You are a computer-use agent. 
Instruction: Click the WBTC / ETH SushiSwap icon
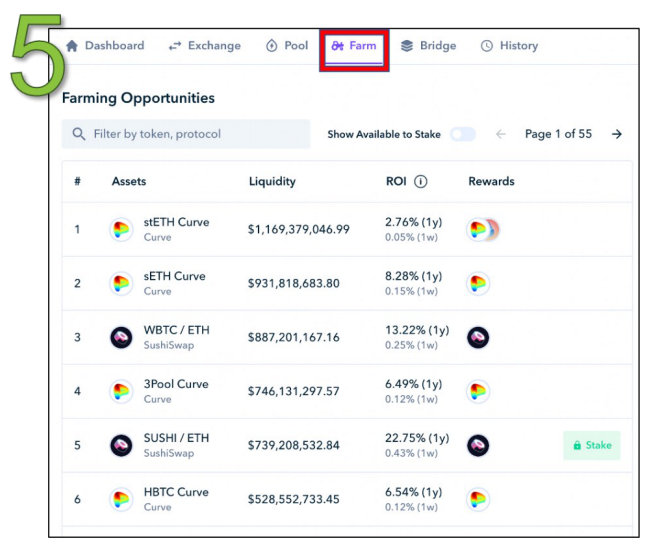pyautogui.click(x=121, y=337)
